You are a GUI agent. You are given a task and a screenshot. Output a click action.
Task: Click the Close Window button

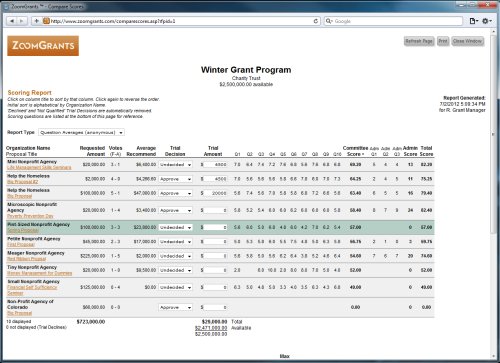coord(467,41)
